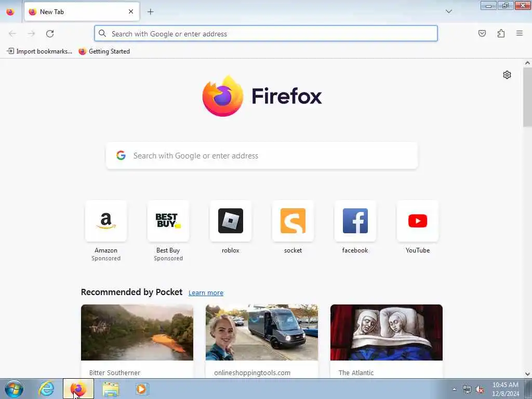The image size is (532, 399).
Task: Close the New Tab tab
Action: [131, 11]
